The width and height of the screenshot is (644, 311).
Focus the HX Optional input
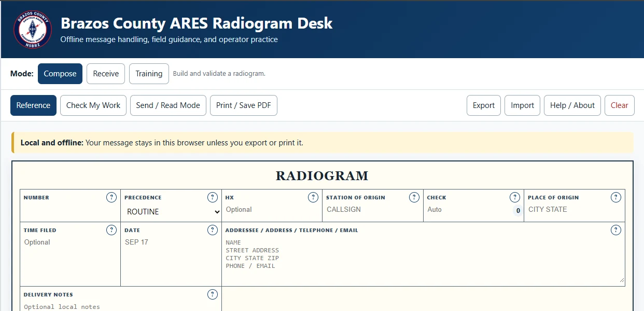[x=272, y=210]
